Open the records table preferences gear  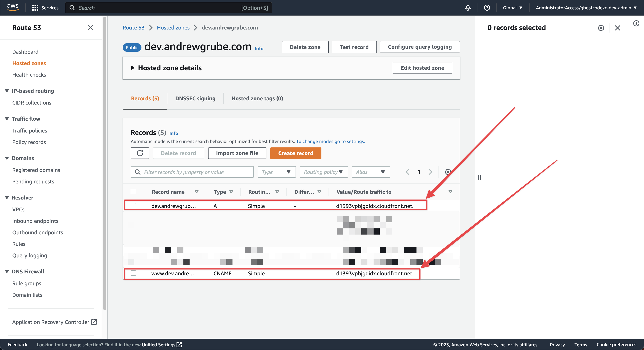pos(448,172)
